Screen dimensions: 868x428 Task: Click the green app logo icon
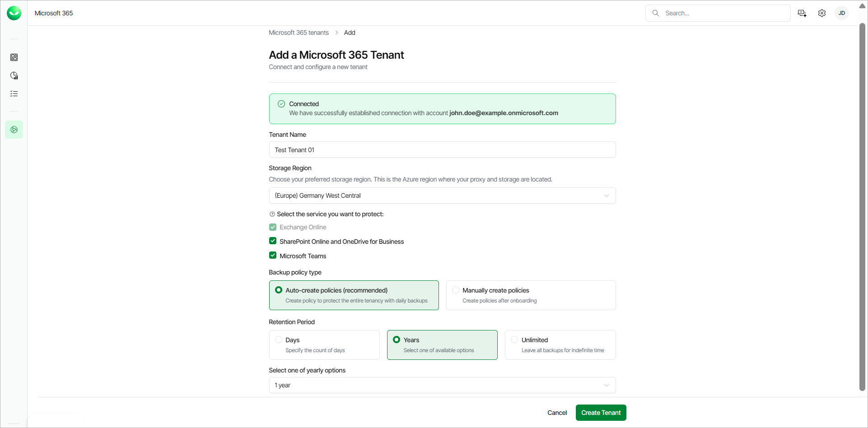[14, 13]
